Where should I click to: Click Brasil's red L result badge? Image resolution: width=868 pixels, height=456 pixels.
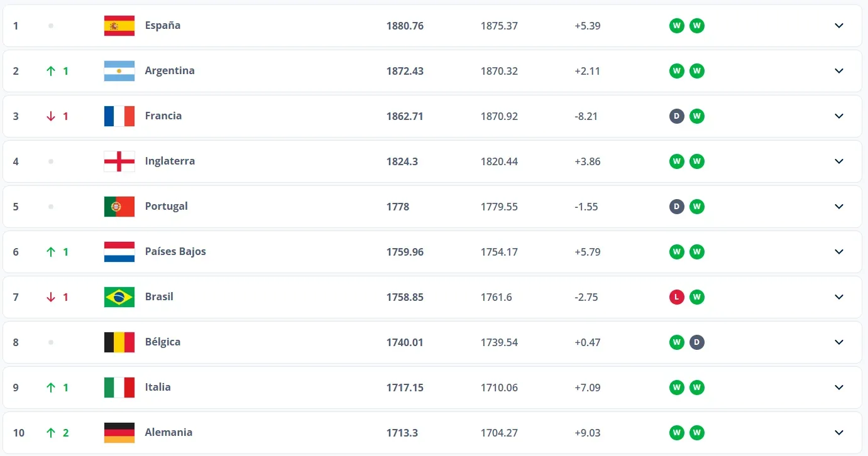[x=676, y=297]
